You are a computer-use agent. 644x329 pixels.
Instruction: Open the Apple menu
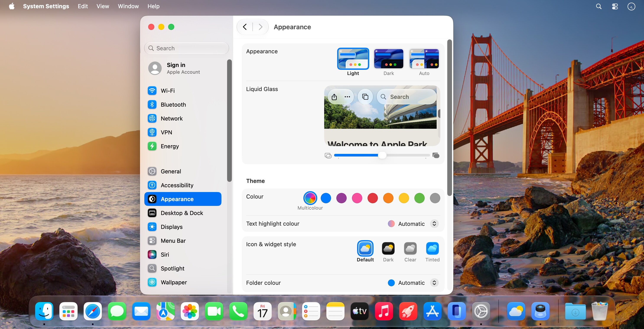(11, 6)
